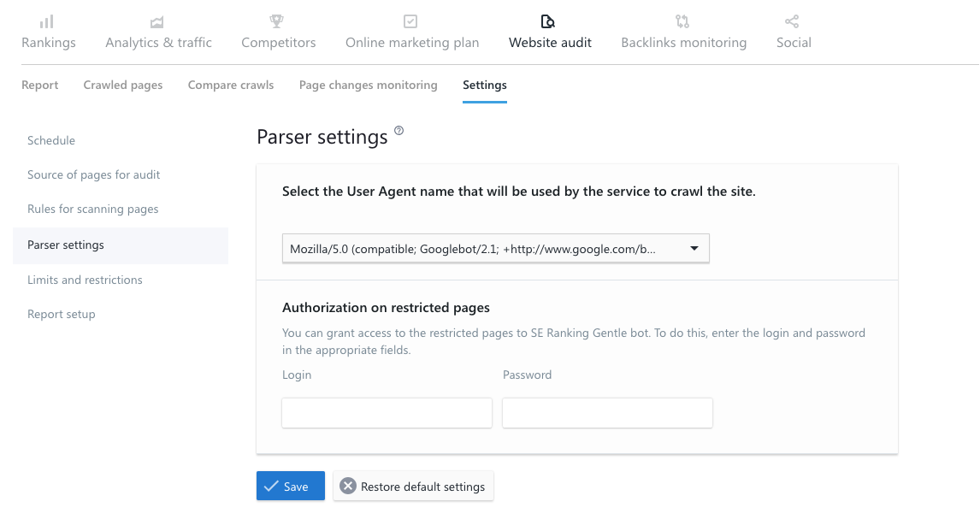
Task: Click into the Password field
Action: pyautogui.click(x=607, y=413)
